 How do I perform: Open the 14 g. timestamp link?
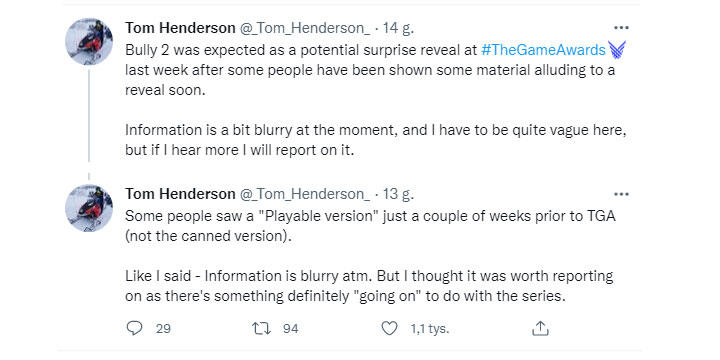coord(398,28)
